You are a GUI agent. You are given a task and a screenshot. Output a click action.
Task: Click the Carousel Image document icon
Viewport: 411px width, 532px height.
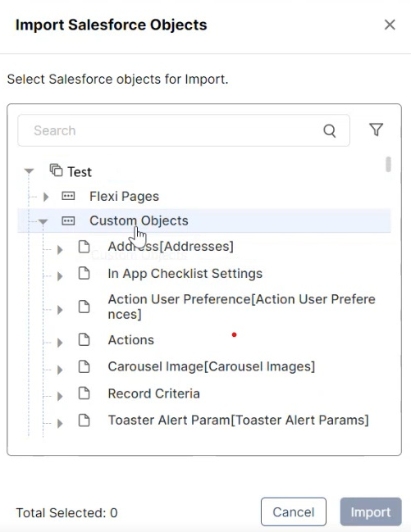point(84,366)
